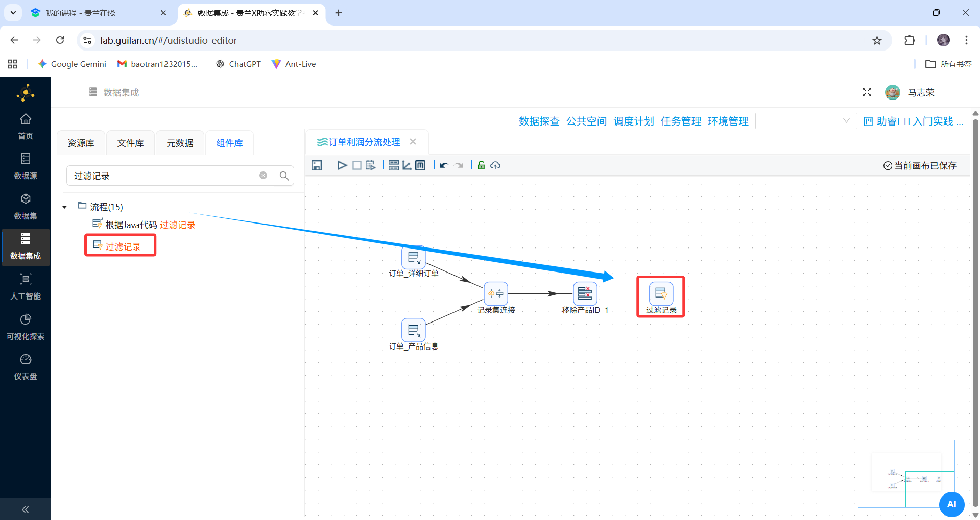980x520 pixels.
Task: Switch to the 元数据 tab
Action: 180,143
